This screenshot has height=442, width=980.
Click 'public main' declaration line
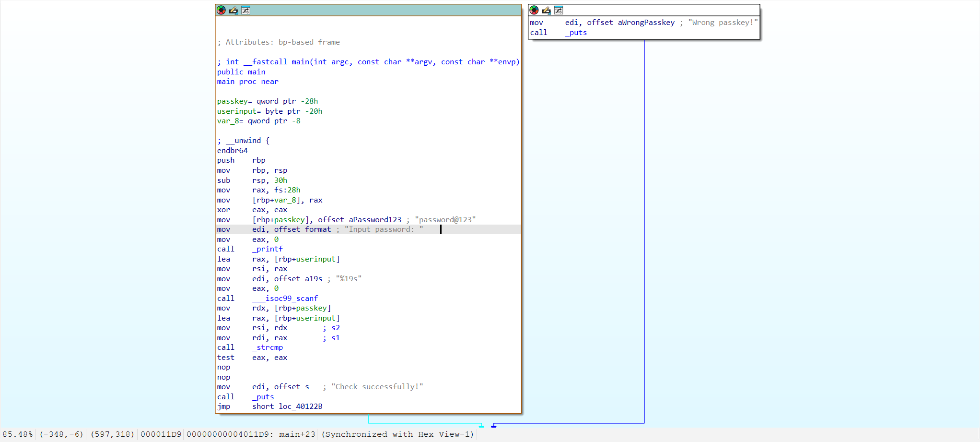coord(241,72)
